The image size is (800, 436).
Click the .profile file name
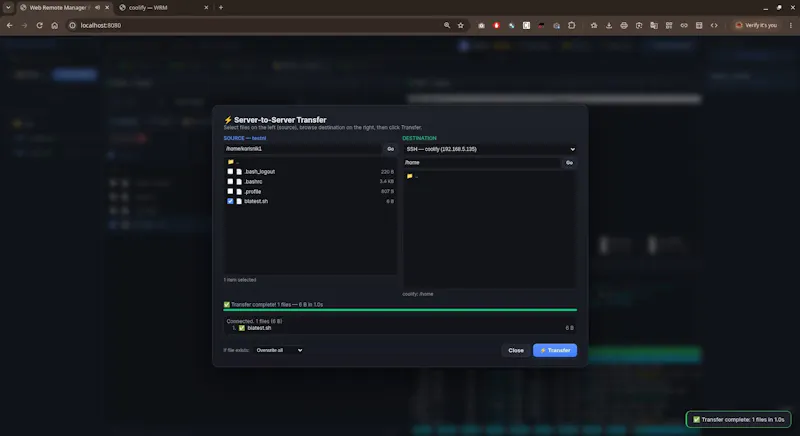(x=253, y=191)
